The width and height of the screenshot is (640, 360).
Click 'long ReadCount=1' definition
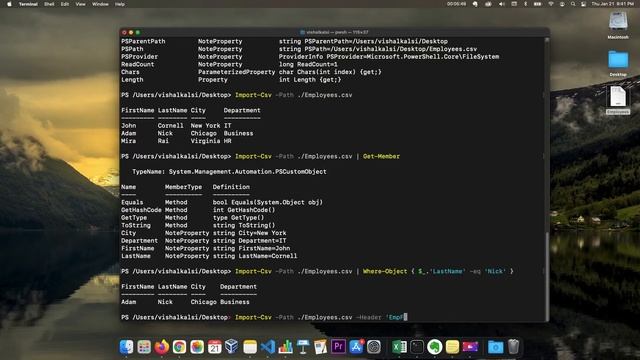tap(308, 64)
